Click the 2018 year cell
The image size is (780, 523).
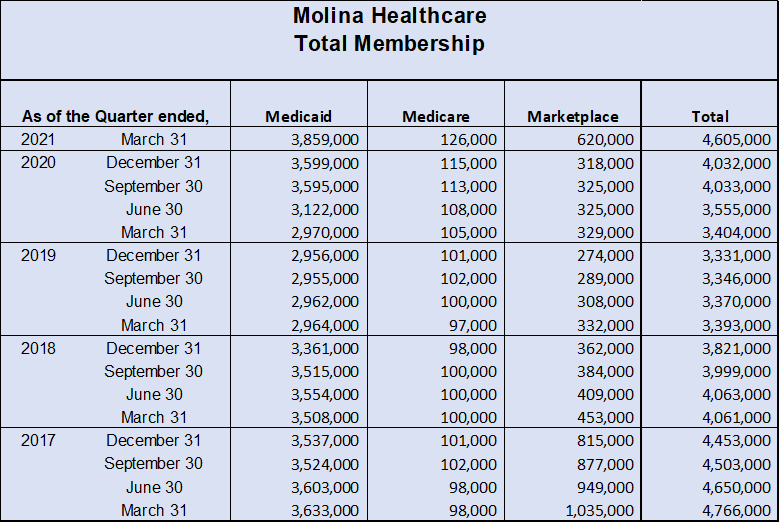pyautogui.click(x=38, y=348)
